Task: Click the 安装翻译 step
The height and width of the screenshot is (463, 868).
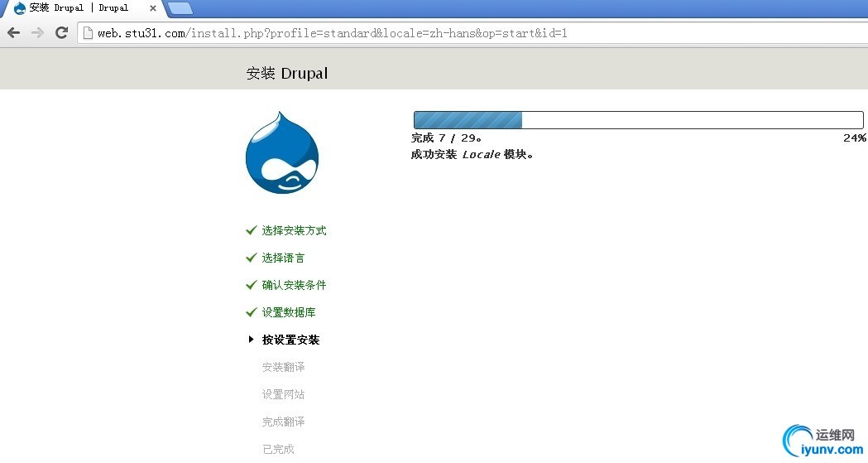Action: (x=283, y=367)
